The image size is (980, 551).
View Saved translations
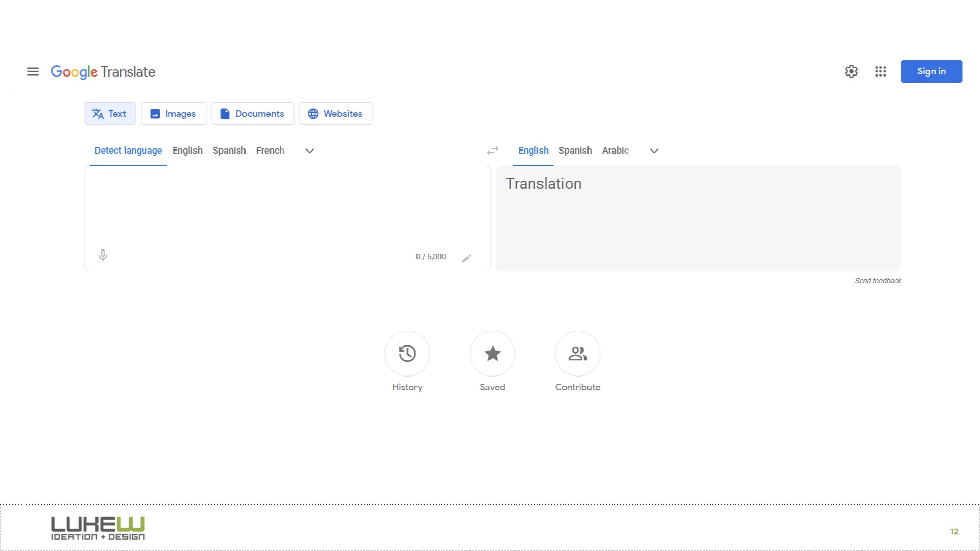492,353
